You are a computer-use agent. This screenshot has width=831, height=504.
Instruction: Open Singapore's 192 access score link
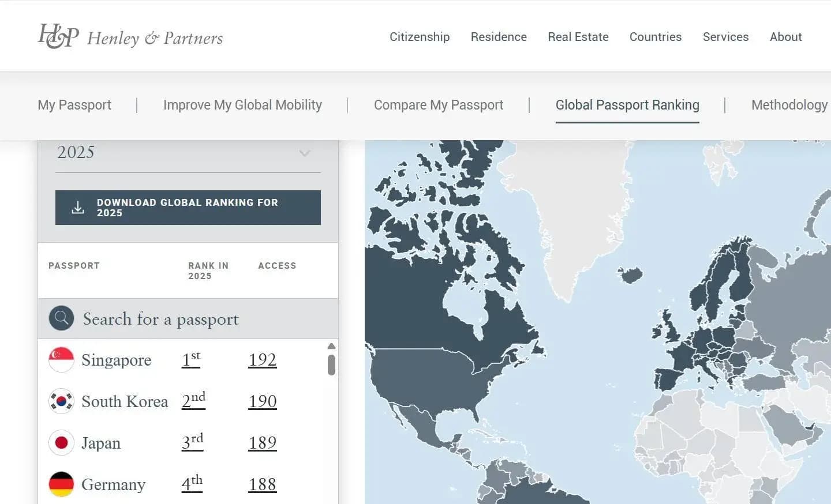tap(263, 360)
